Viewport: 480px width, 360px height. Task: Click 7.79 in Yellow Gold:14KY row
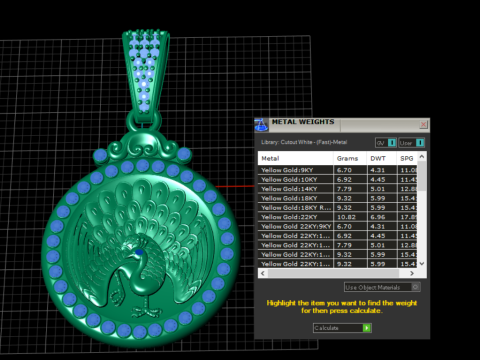[x=344, y=189]
